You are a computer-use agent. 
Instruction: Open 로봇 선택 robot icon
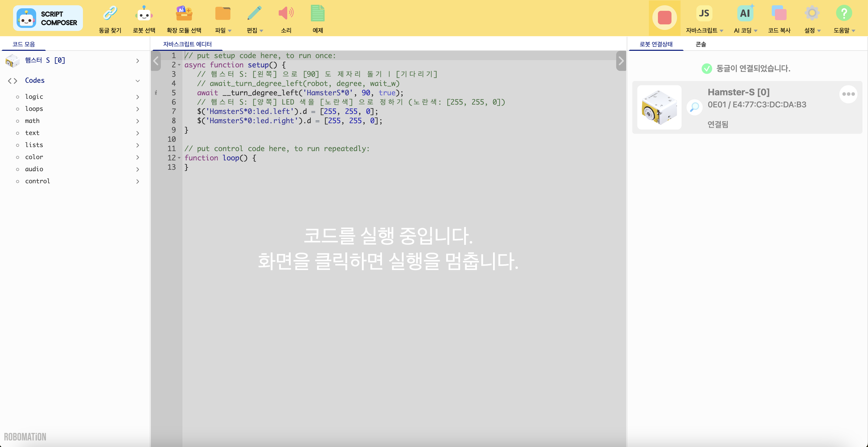tap(144, 14)
